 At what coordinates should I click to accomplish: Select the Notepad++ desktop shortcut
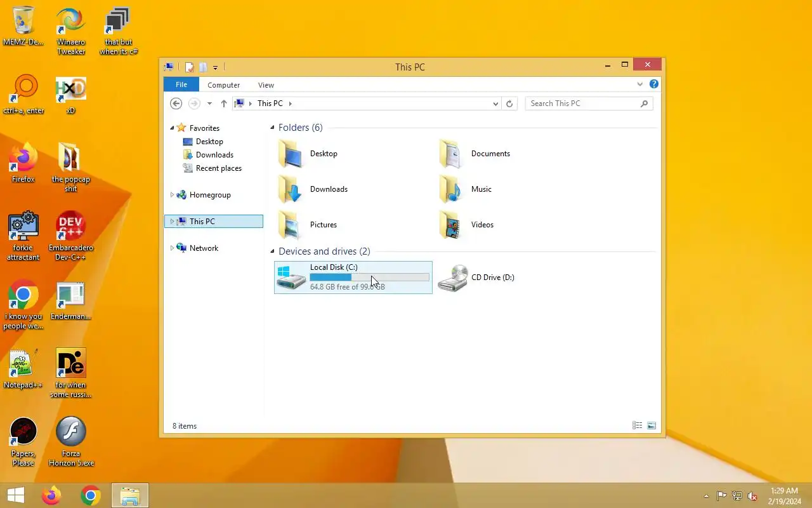coord(23,368)
